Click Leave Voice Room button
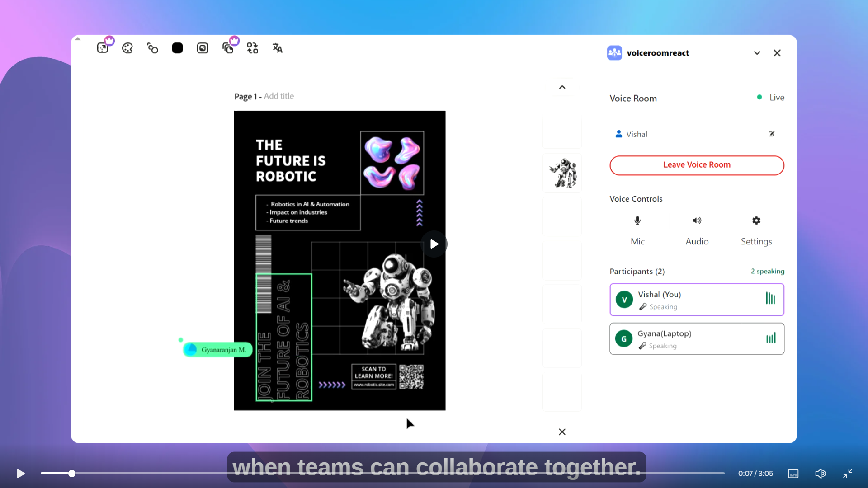 pos(697,165)
